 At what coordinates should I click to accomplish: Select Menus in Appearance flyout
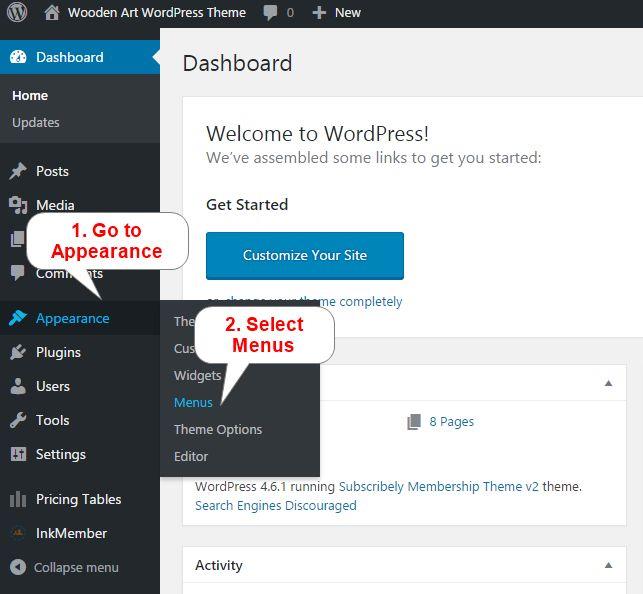click(193, 403)
